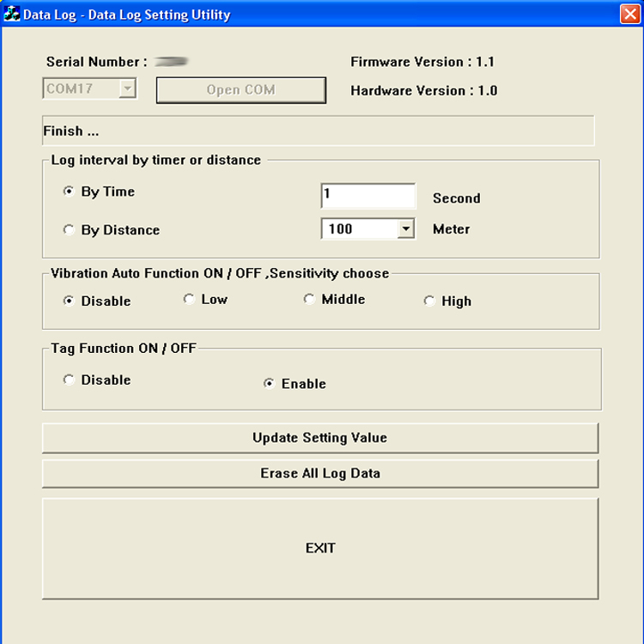Click Update Setting Value button
This screenshot has width=644, height=644.
[319, 438]
